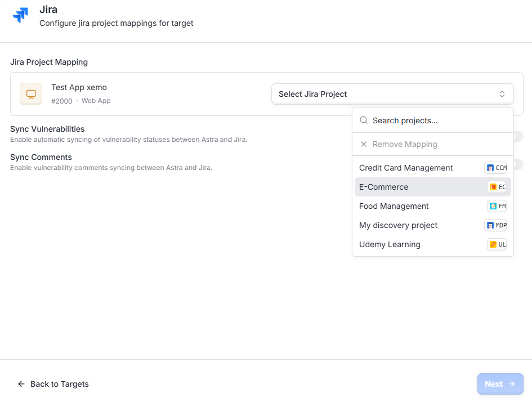Viewport: 532px width, 407px height.
Task: Click the X icon beside Remove Mapping
Action: click(x=363, y=144)
